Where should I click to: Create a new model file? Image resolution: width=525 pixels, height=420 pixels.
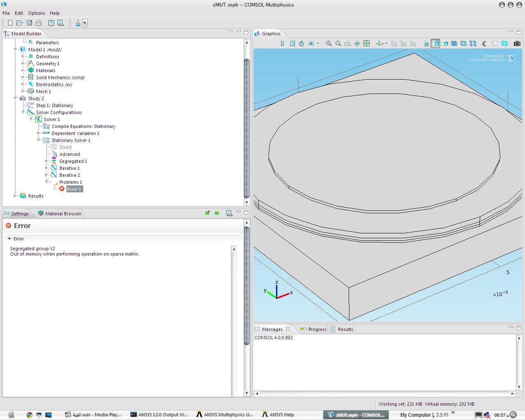click(10, 23)
